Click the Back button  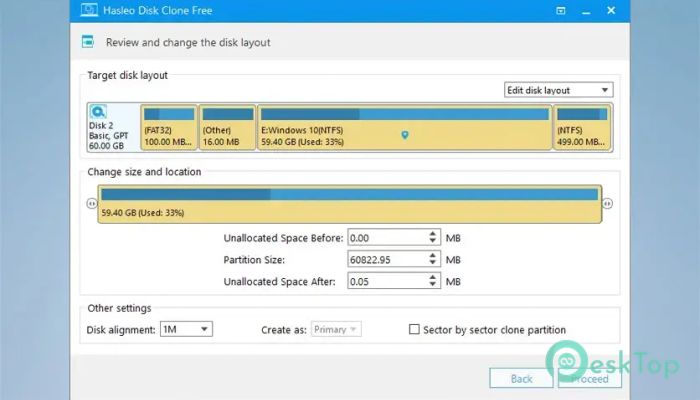point(521,379)
